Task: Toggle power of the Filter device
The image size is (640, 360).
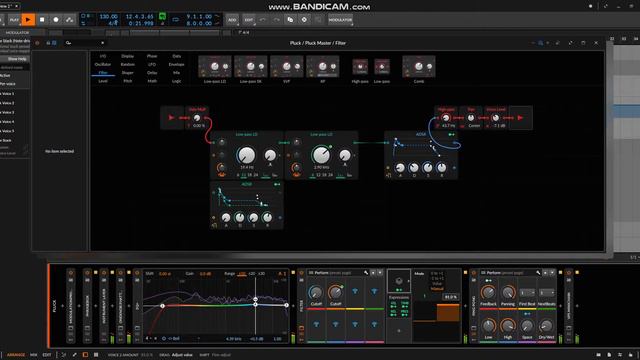Action: [x=301, y=272]
